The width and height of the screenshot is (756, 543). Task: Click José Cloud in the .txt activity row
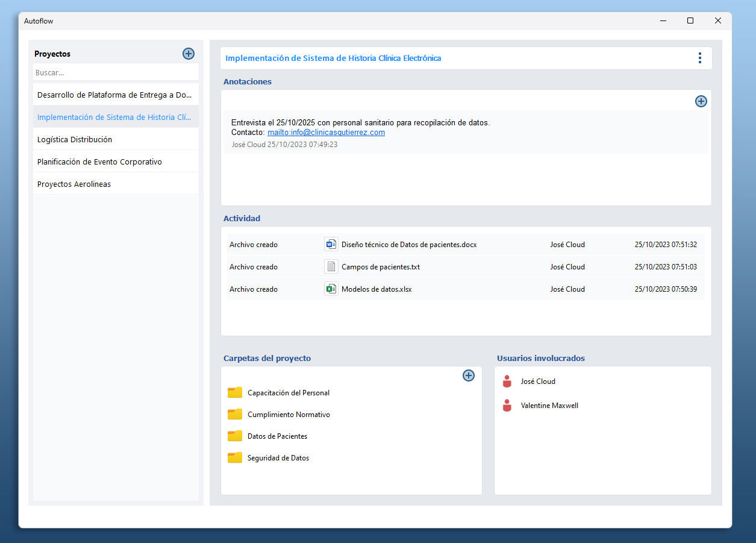(567, 267)
